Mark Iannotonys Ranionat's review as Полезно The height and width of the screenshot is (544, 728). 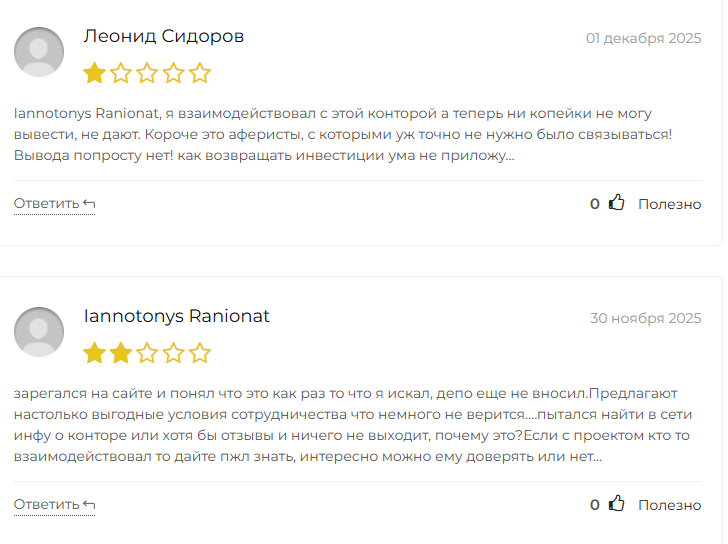pyautogui.click(x=669, y=505)
